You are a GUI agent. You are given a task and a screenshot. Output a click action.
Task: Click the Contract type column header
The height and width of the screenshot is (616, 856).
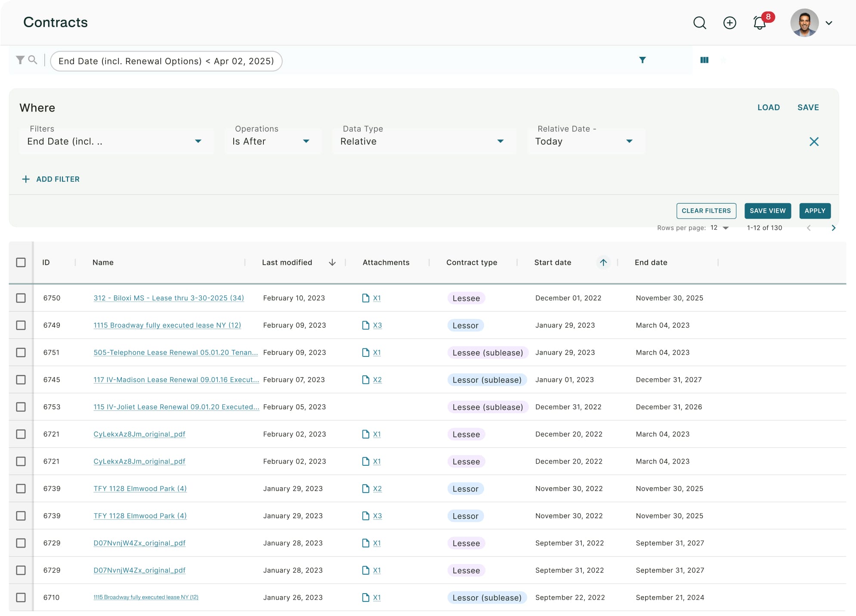click(472, 263)
